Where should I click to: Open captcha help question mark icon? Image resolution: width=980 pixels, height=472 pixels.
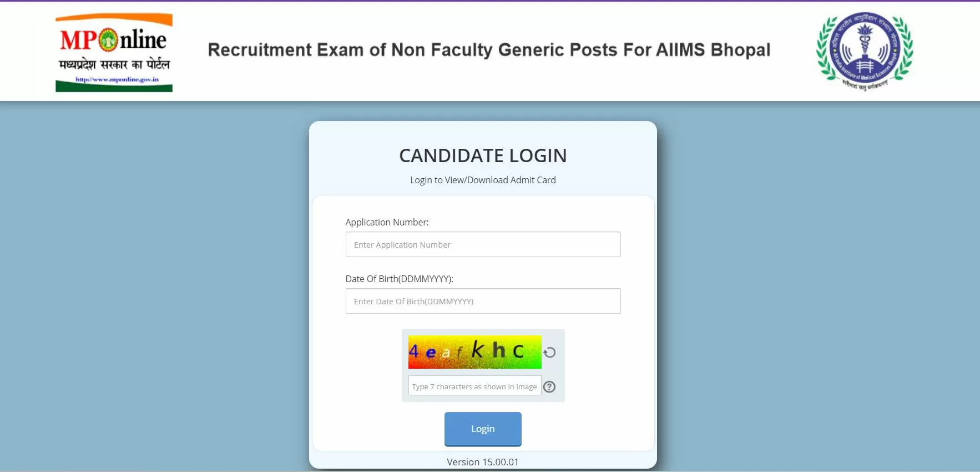point(549,387)
